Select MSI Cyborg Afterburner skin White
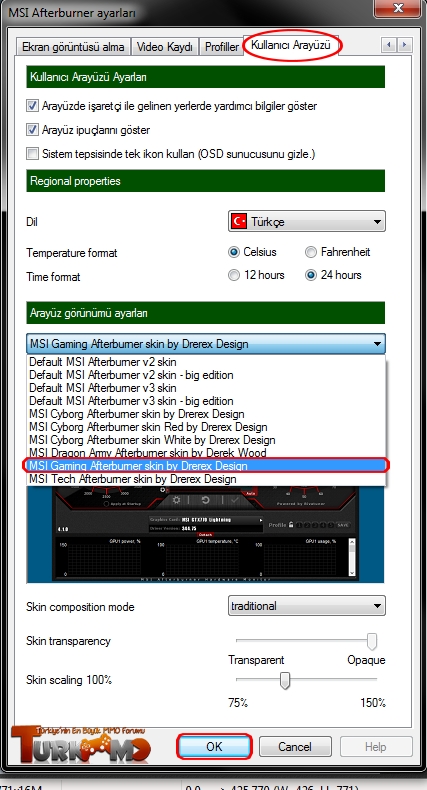 [x=206, y=440]
